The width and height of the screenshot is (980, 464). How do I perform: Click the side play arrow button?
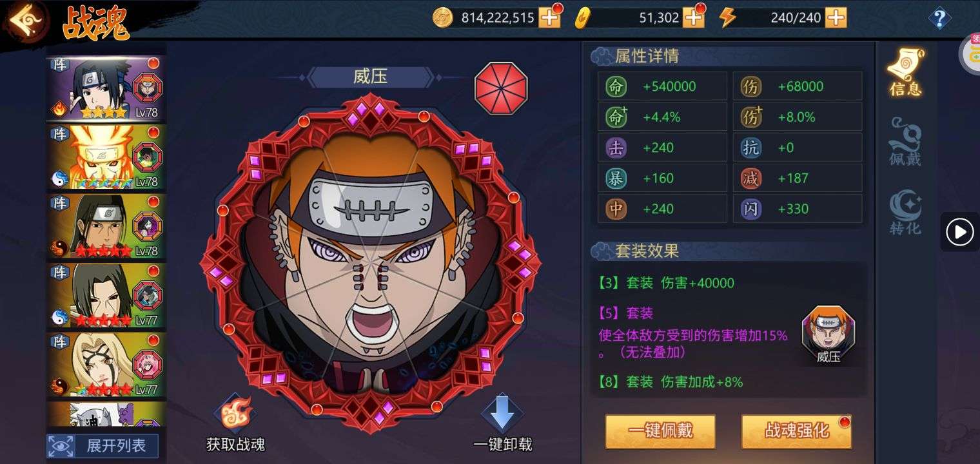[960, 232]
